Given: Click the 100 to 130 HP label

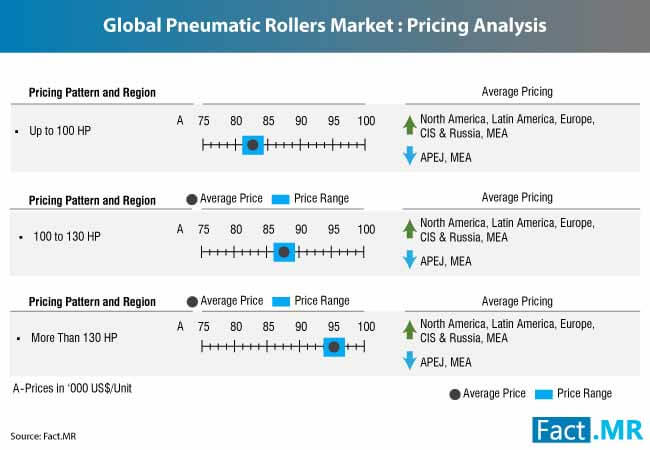Looking at the screenshot, I should pos(67,237).
